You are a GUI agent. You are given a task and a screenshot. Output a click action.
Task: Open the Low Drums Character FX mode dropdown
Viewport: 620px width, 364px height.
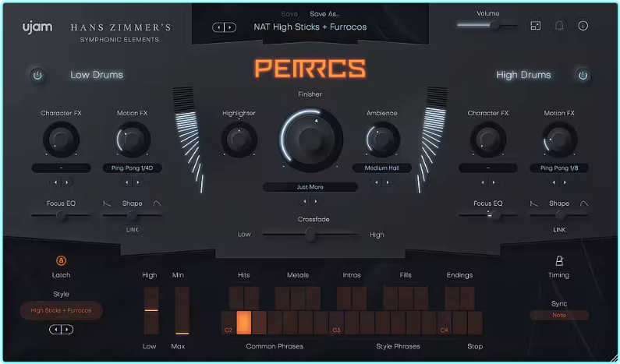pos(61,168)
